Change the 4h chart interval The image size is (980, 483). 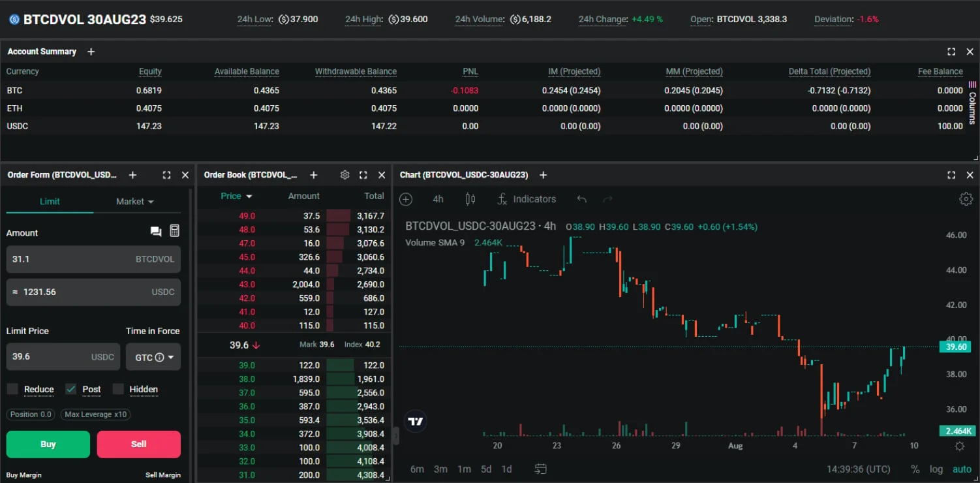point(438,199)
